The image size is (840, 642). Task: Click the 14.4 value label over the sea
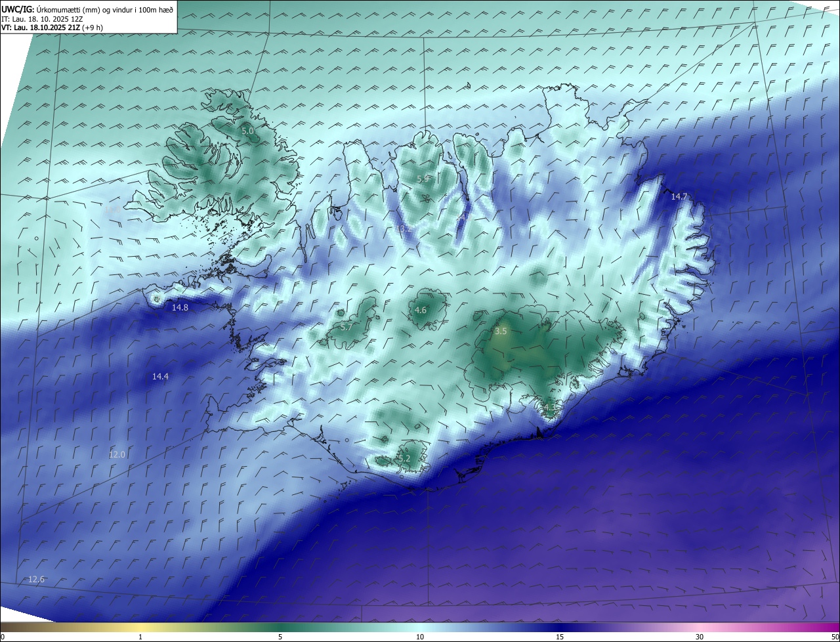coord(160,376)
